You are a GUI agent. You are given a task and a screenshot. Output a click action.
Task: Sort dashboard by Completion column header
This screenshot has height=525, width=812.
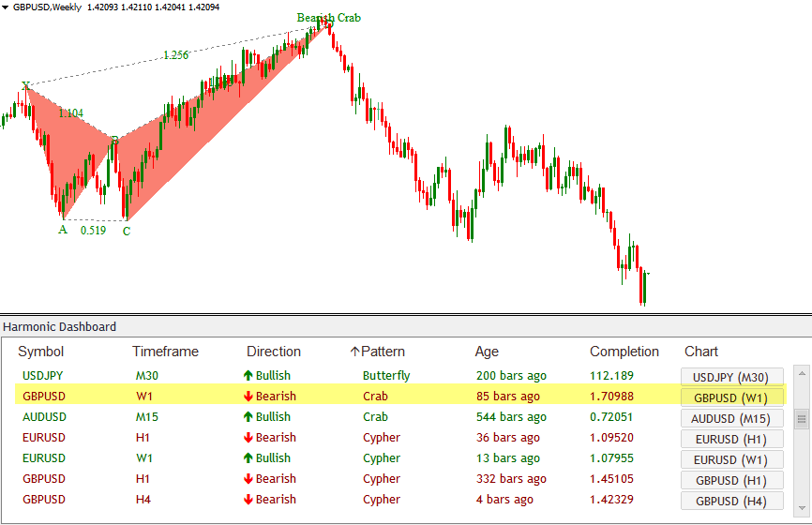(624, 352)
